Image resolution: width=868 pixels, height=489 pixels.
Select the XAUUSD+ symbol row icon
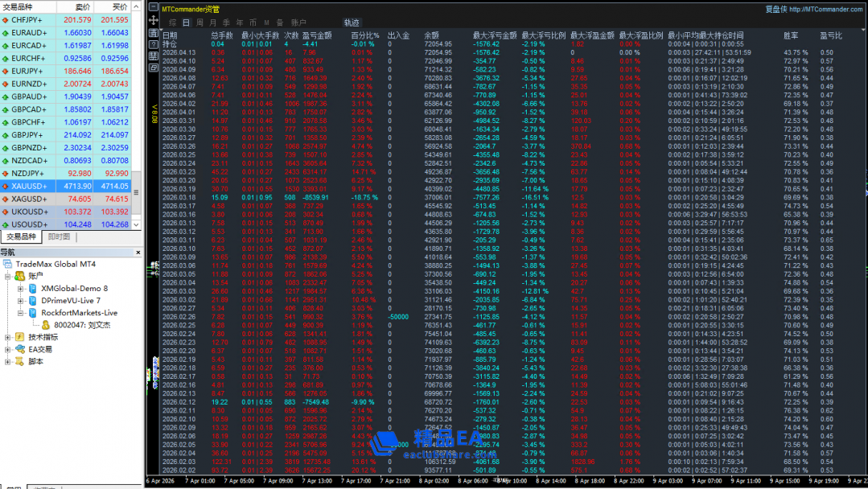[5, 186]
